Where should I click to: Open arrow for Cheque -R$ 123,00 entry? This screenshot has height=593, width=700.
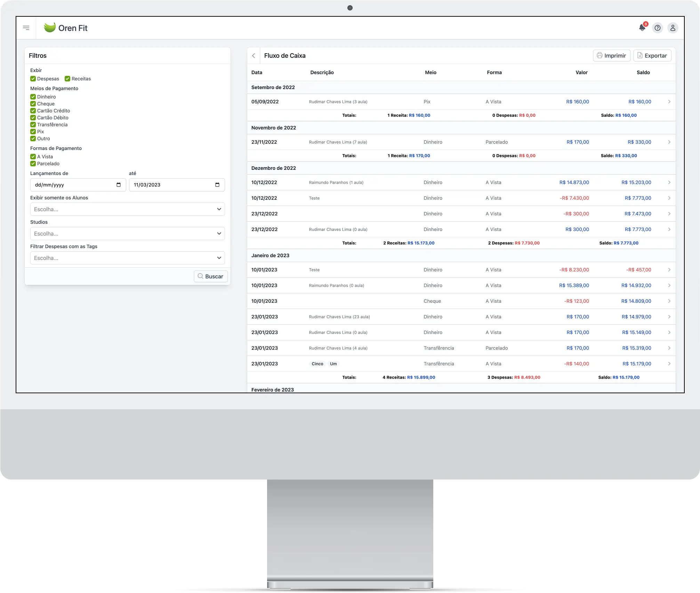click(669, 301)
